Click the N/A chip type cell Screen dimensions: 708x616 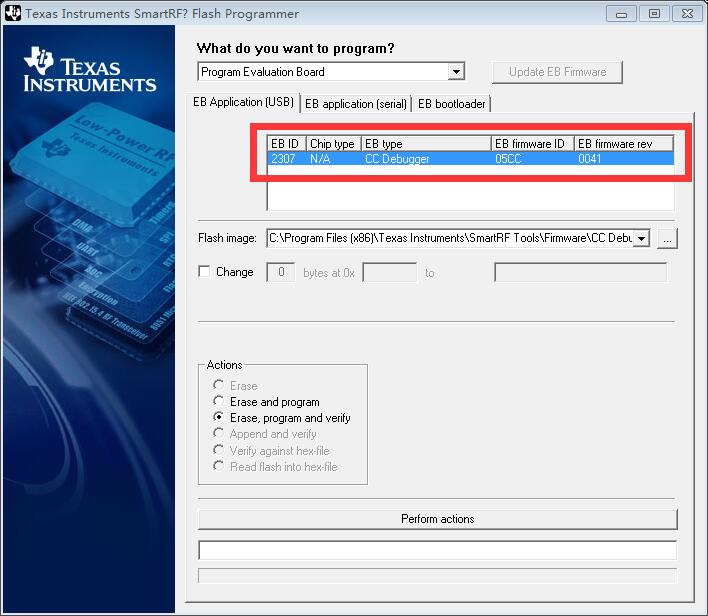point(320,159)
